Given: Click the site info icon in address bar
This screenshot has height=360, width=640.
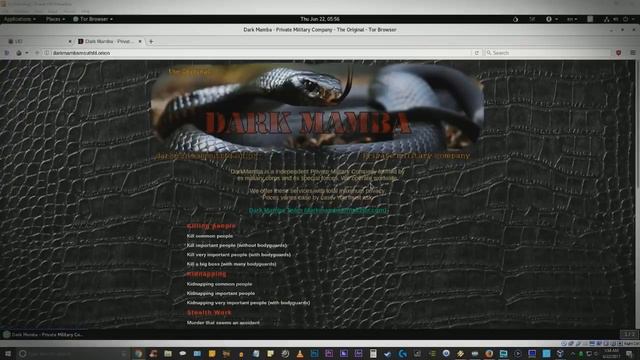Looking at the screenshot, I should coord(47,53).
